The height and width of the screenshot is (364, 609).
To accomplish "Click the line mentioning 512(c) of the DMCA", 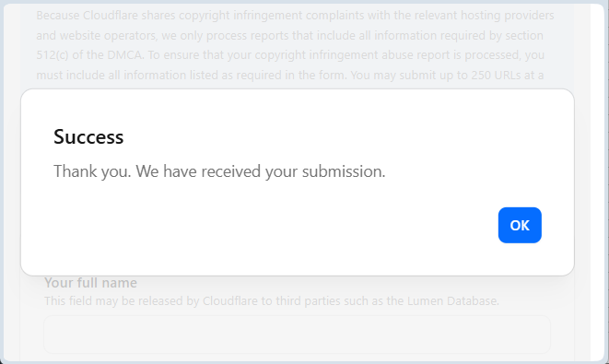I will coord(290,55).
